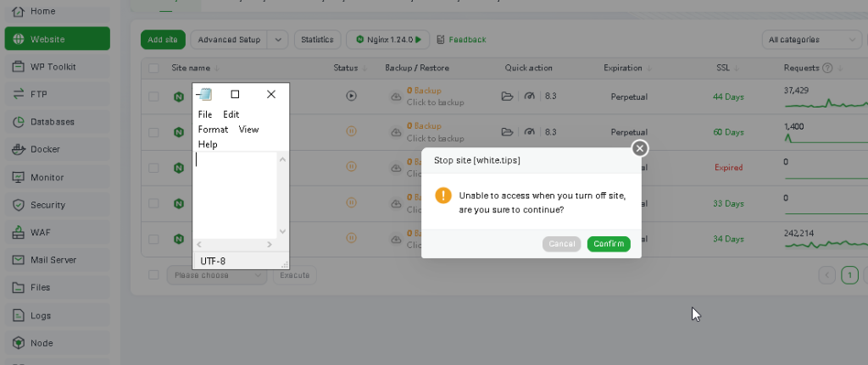Image resolution: width=868 pixels, height=365 pixels.
Task: Click the backup cloud icon in 44 Days row
Action: pyautogui.click(x=396, y=97)
